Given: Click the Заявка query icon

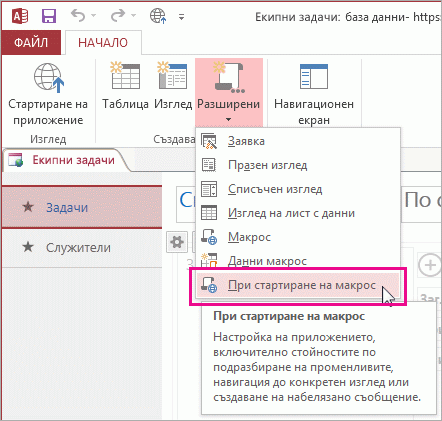Looking at the screenshot, I should (x=209, y=141).
